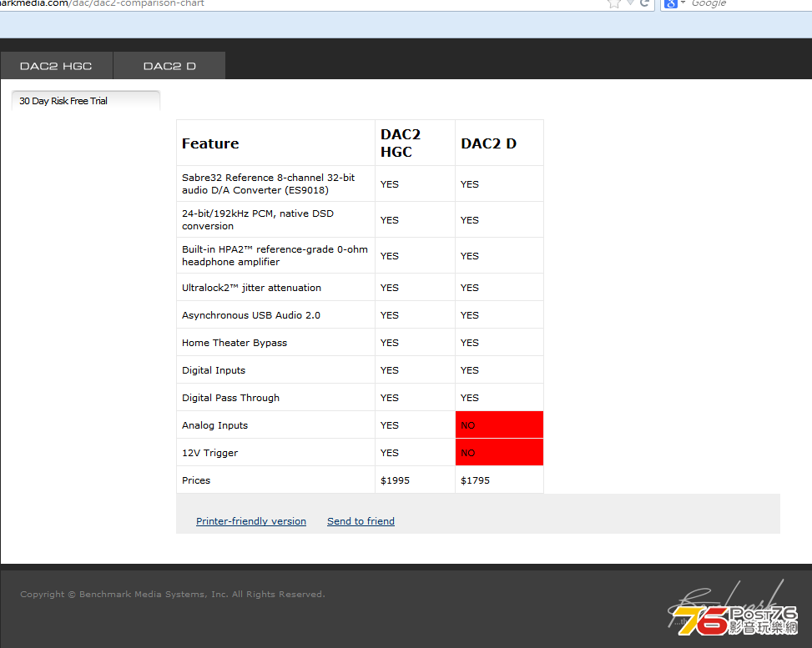Click DAC2 D YES for Digital Pass Through
This screenshot has width=812, height=648.
pos(470,398)
